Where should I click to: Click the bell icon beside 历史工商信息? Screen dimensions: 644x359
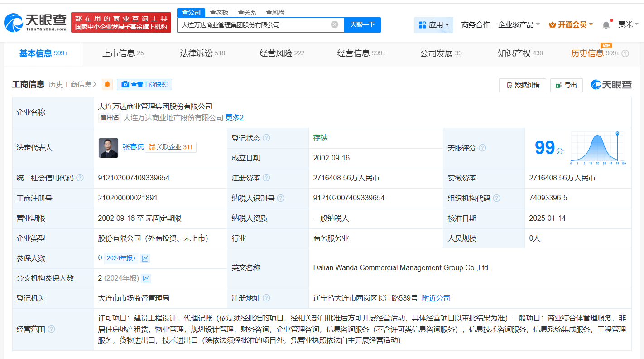[107, 84]
